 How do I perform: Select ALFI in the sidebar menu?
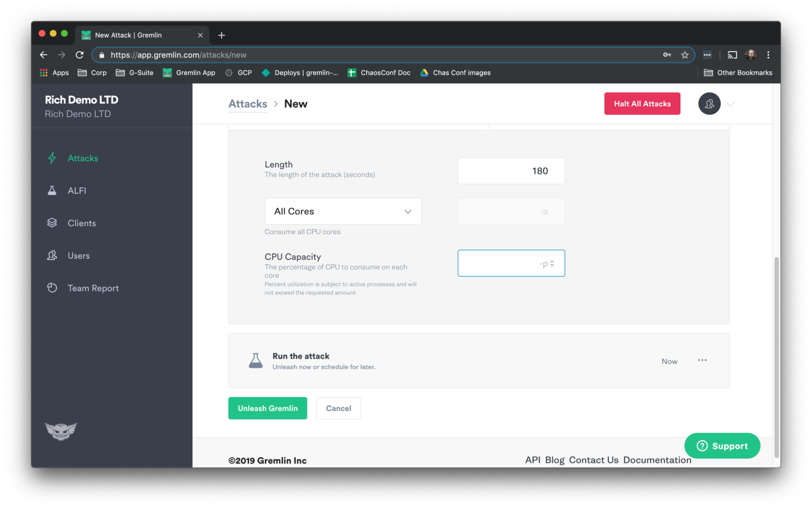click(x=77, y=191)
